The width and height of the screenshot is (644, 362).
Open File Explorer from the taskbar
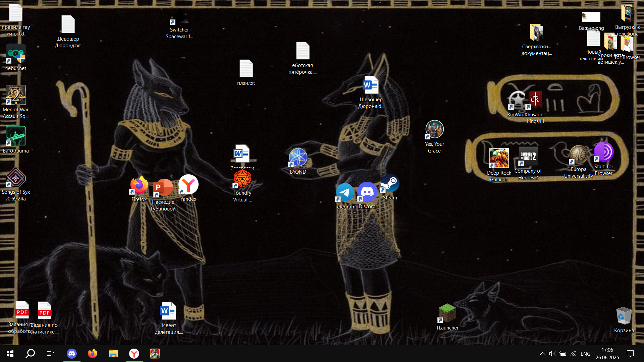pyautogui.click(x=113, y=354)
